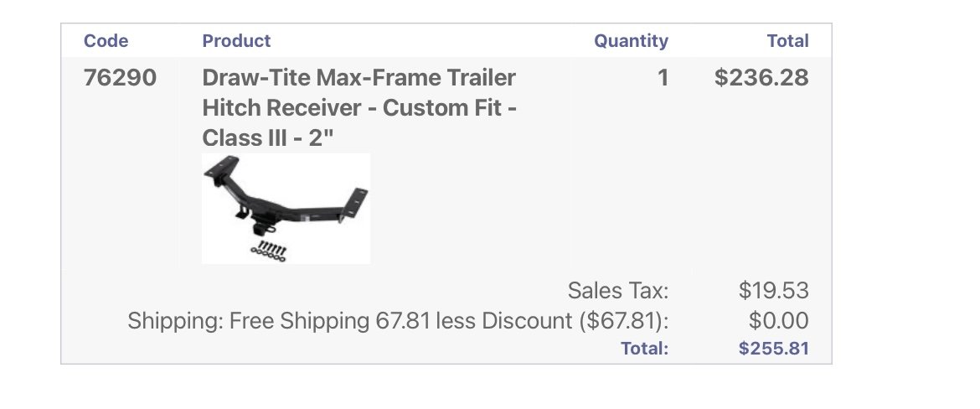
Task: Click the order total $255.81
Action: (x=774, y=349)
